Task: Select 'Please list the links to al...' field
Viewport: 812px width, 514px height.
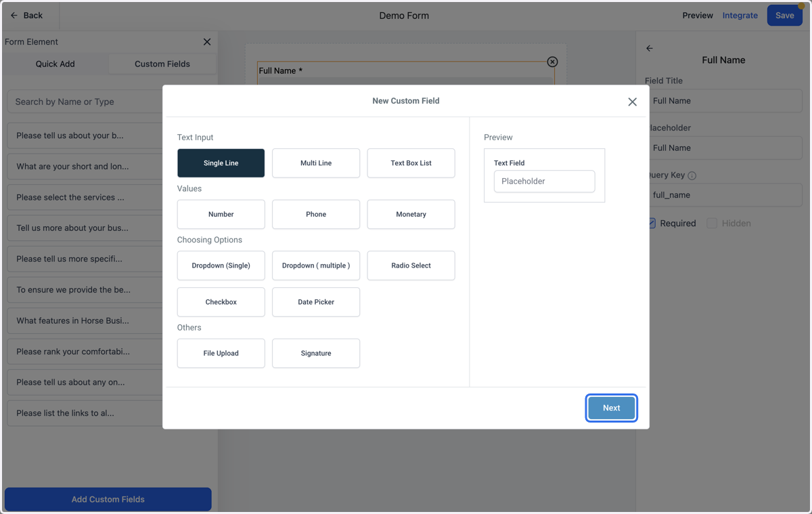Action: (x=85, y=413)
